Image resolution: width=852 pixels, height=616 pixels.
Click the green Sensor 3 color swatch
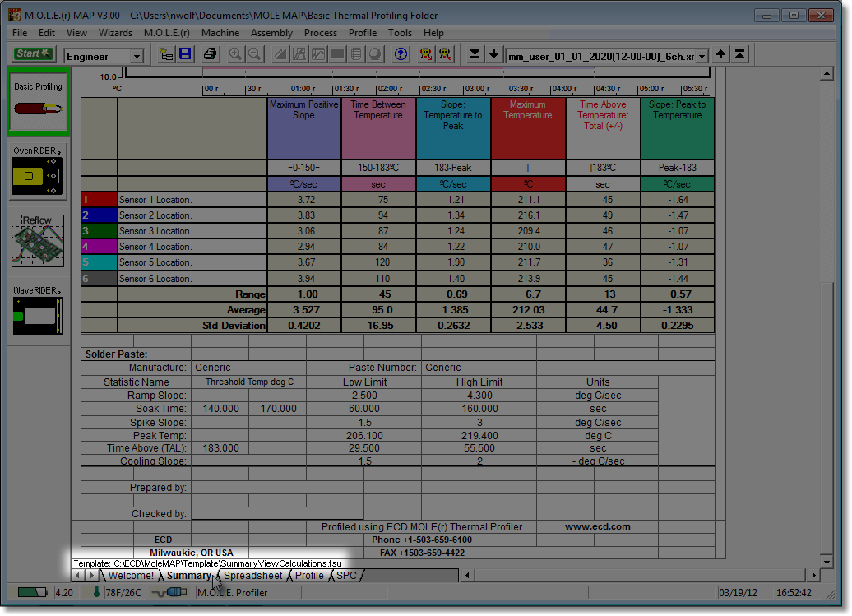click(x=99, y=231)
